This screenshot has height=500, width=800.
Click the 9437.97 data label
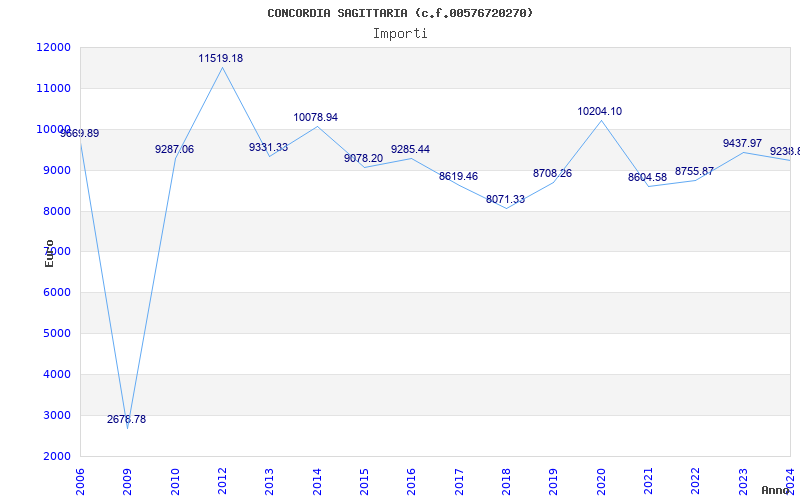(742, 143)
